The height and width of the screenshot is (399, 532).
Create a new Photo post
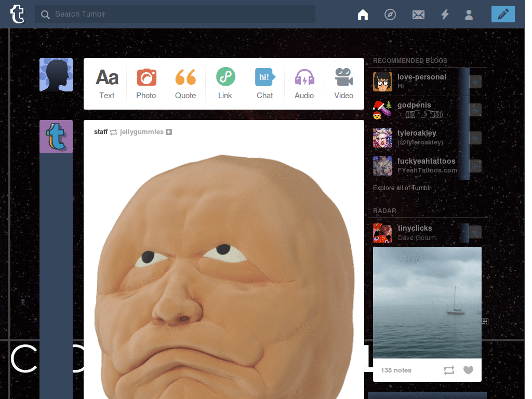click(146, 84)
